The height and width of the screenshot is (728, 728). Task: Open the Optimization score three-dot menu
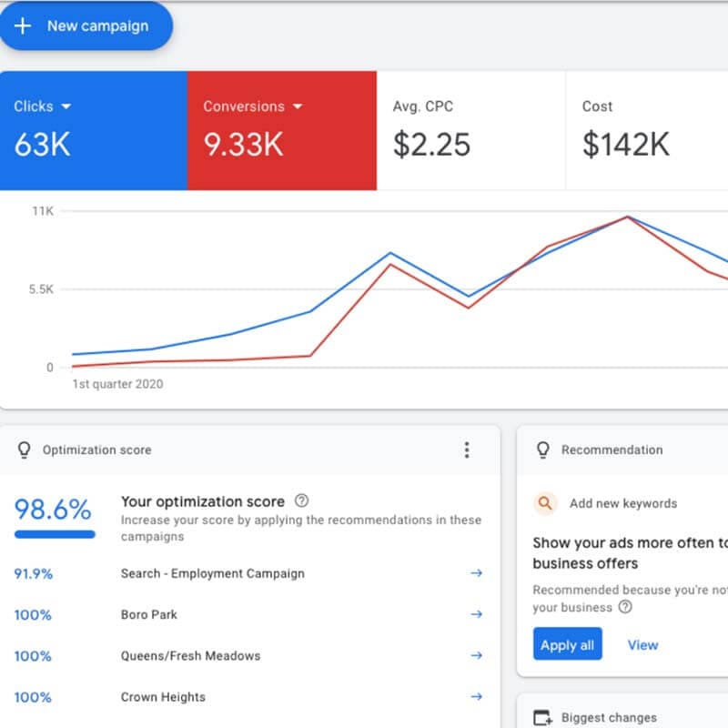[467, 450]
